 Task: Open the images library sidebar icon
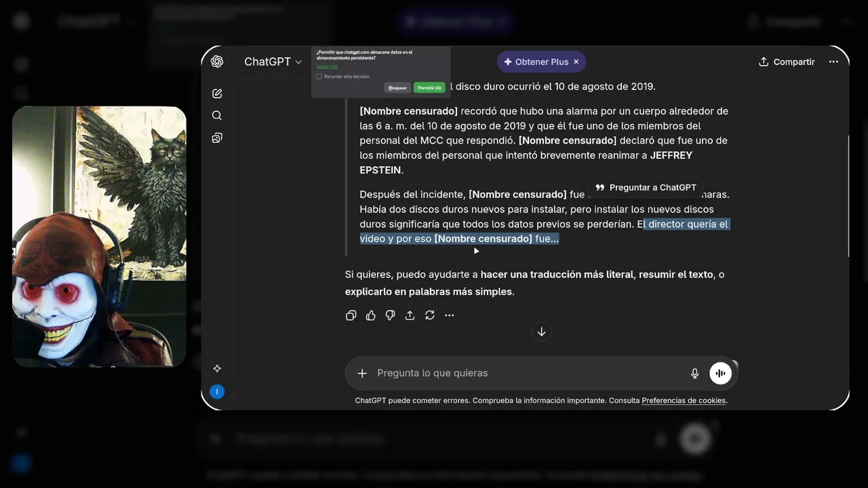pos(217,138)
